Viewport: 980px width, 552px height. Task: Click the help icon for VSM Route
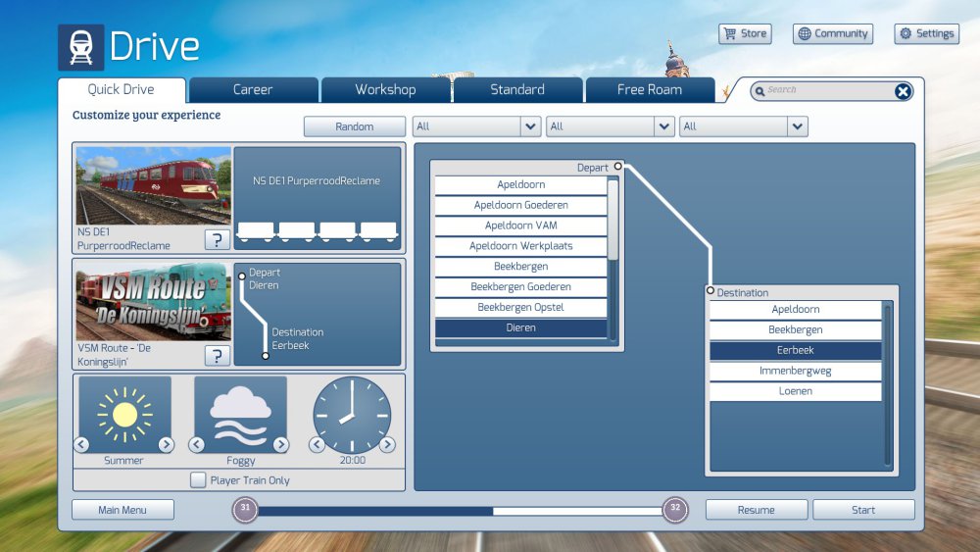click(x=217, y=356)
